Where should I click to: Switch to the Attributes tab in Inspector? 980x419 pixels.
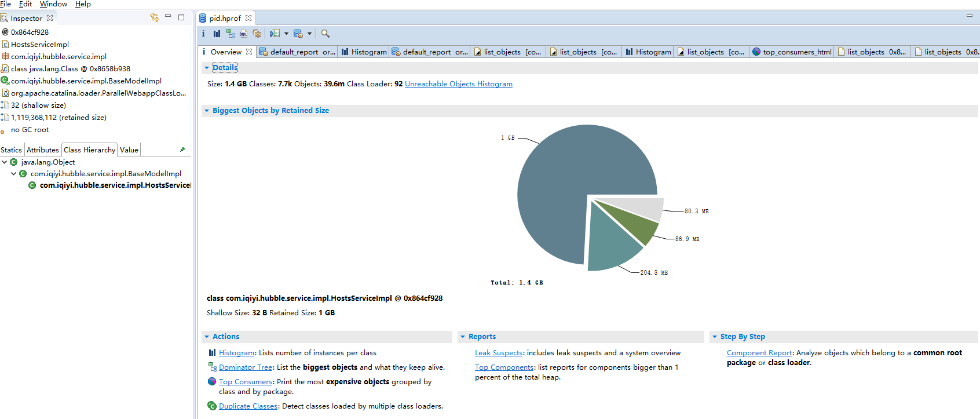tap(42, 150)
